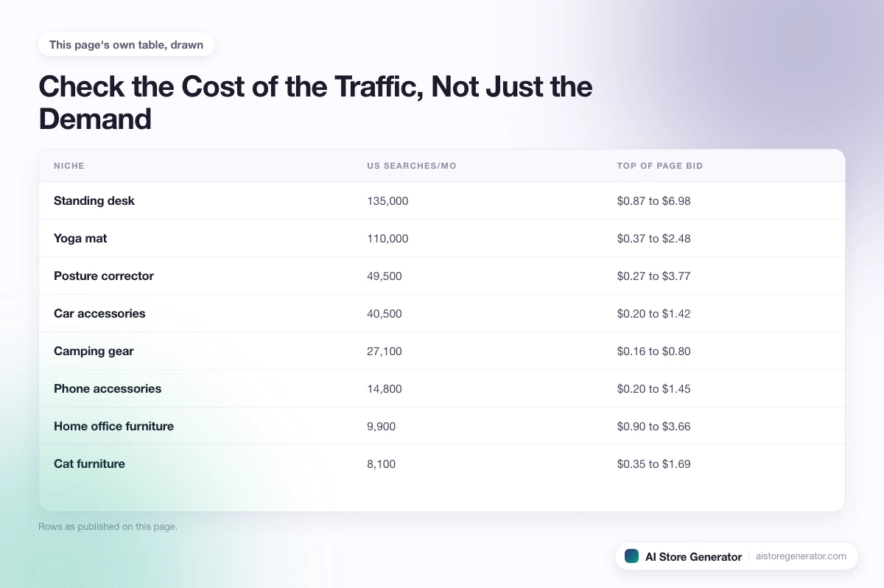Select the "Home office furniture" row name

(113, 426)
